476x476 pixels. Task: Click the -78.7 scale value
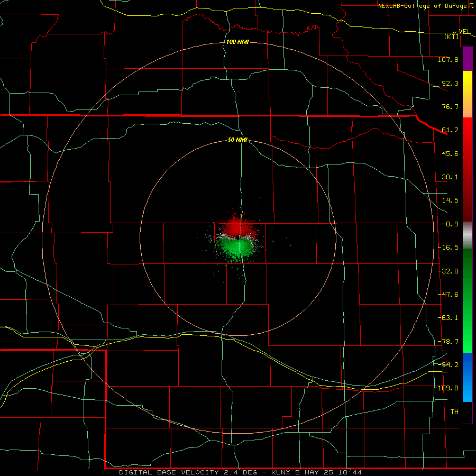pos(448,342)
